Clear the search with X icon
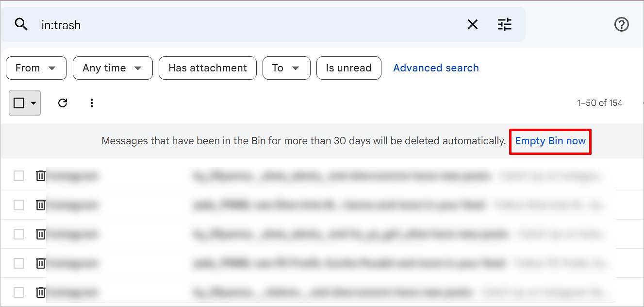This screenshot has width=644, height=307. pyautogui.click(x=472, y=24)
